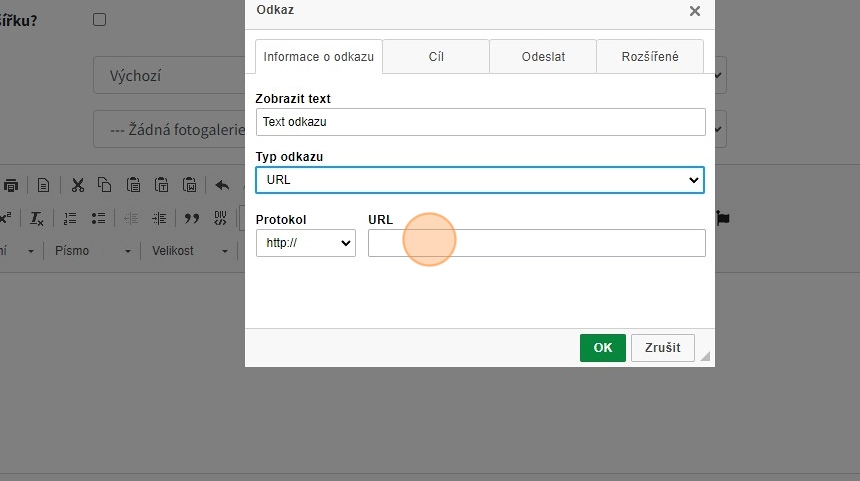The height and width of the screenshot is (481, 860).
Task: Insert a numbered list
Action: [x=70, y=218]
